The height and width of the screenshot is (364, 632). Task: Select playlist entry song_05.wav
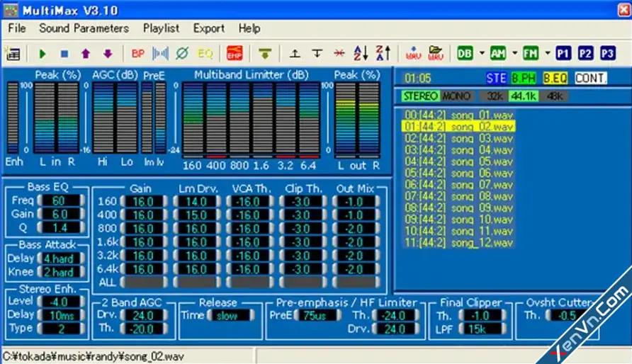pyautogui.click(x=458, y=162)
